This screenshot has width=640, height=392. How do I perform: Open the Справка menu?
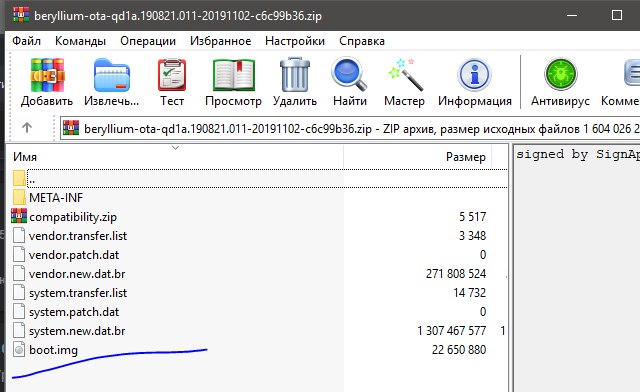362,41
